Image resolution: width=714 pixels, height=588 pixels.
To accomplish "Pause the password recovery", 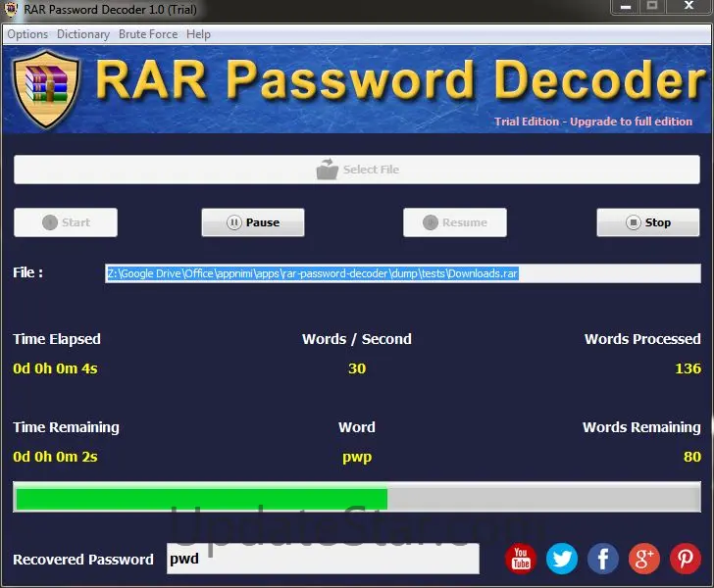I will (253, 222).
